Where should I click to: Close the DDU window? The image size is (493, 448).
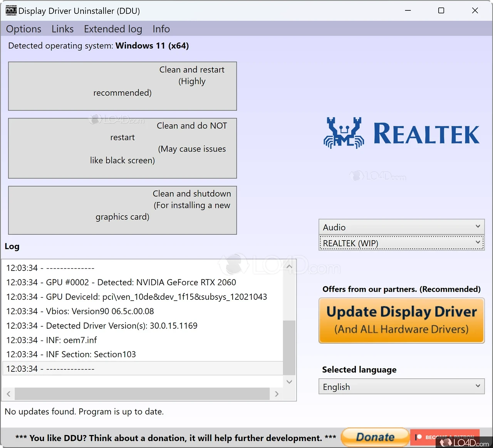(475, 10)
